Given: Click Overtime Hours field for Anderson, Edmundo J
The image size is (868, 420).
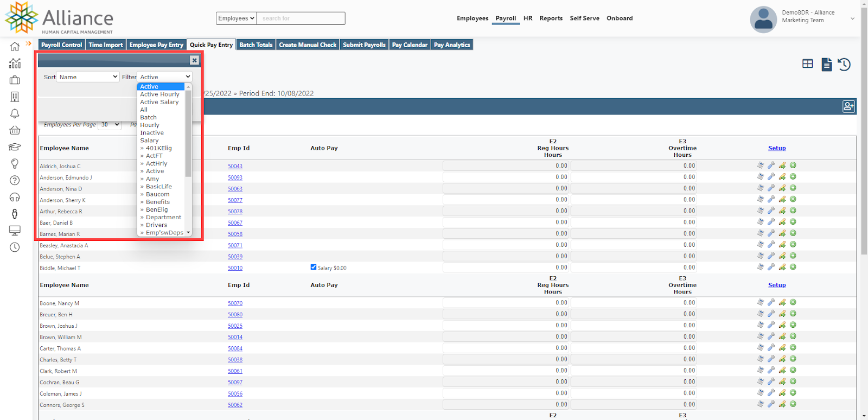Looking at the screenshot, I should [634, 177].
